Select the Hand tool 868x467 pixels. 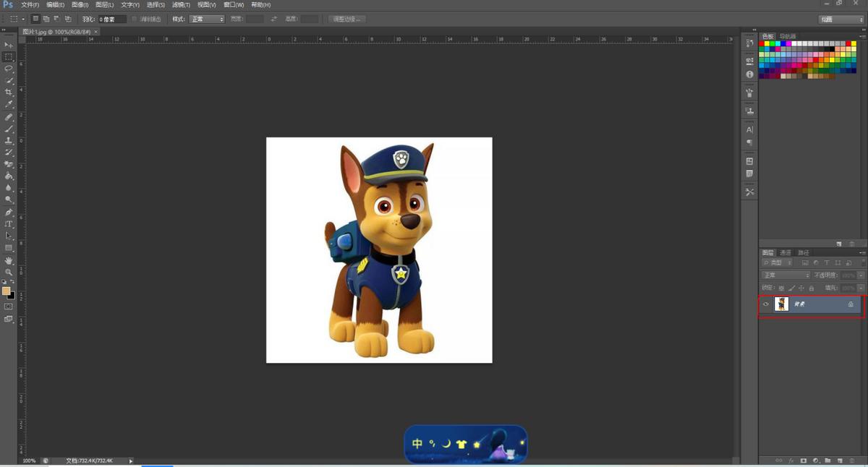pos(9,260)
